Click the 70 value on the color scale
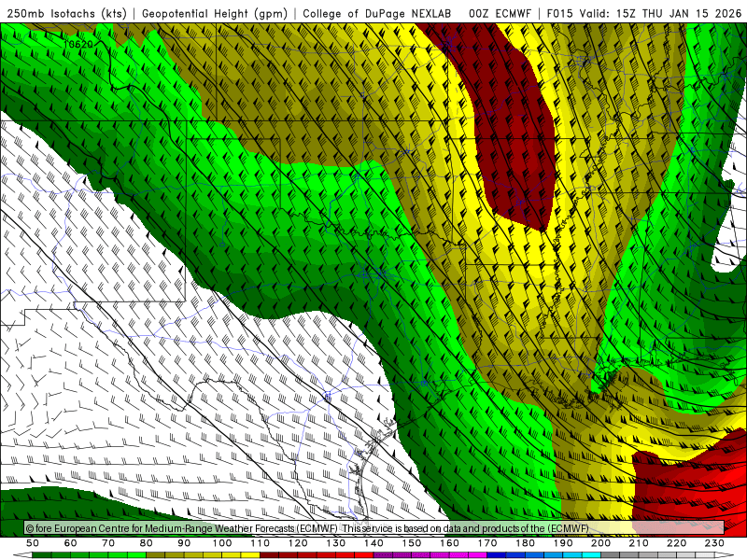The image size is (747, 560). pyautogui.click(x=108, y=543)
